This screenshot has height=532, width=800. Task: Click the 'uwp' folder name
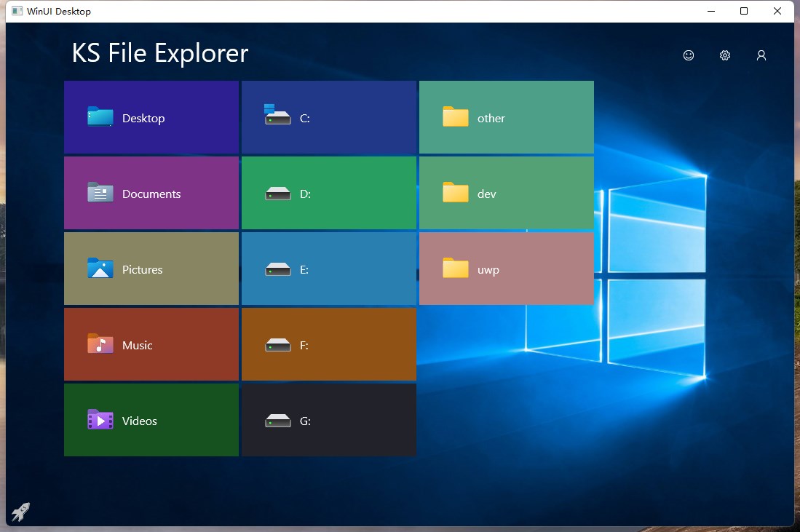(x=488, y=270)
